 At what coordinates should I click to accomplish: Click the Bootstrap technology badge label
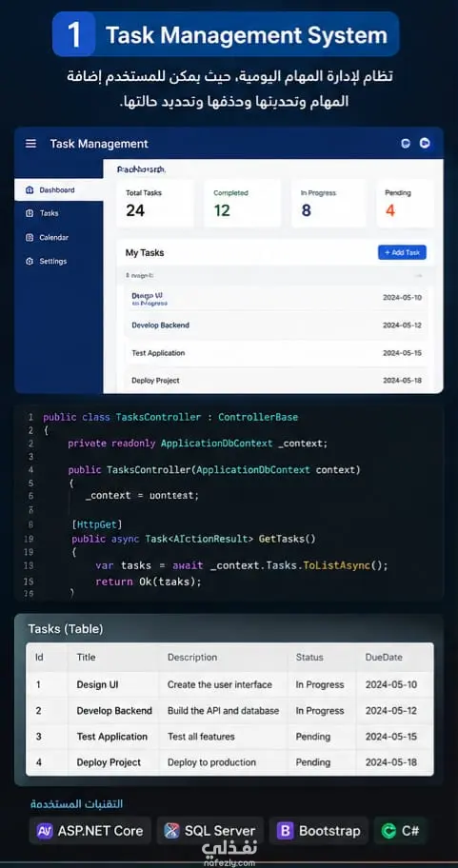[329, 831]
